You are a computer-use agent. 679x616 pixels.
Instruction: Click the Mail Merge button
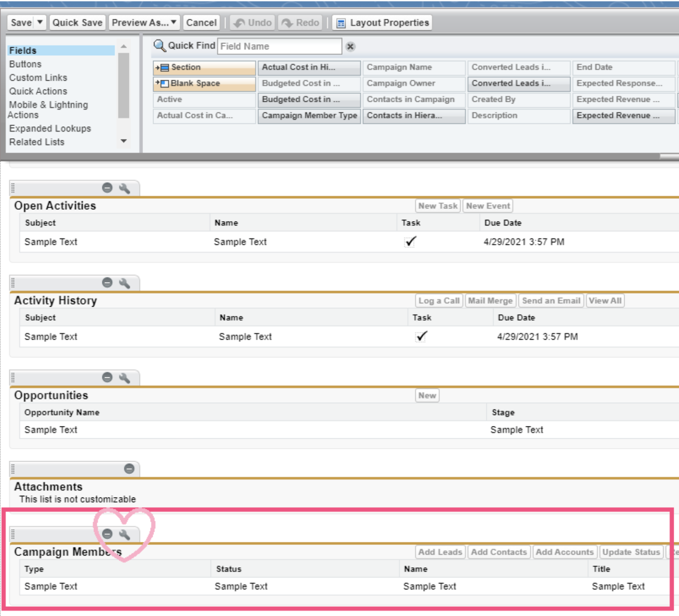point(490,301)
